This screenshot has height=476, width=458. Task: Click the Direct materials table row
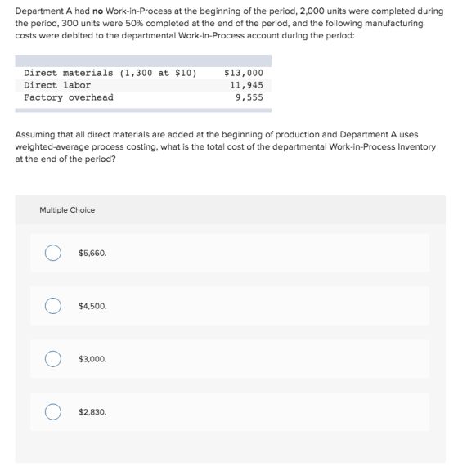(x=143, y=73)
